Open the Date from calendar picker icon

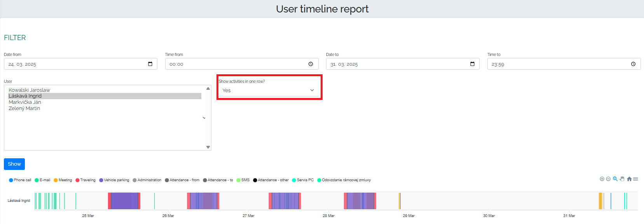150,64
